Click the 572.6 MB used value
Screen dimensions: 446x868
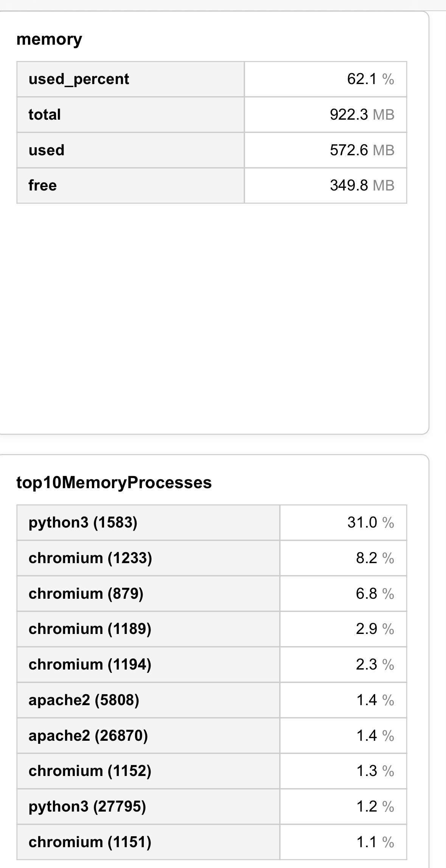tap(362, 150)
